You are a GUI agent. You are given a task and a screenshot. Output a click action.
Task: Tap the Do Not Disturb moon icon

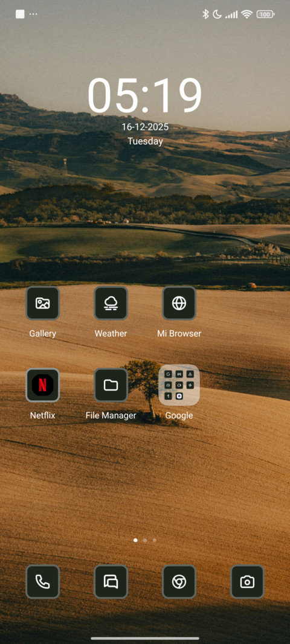[217, 14]
